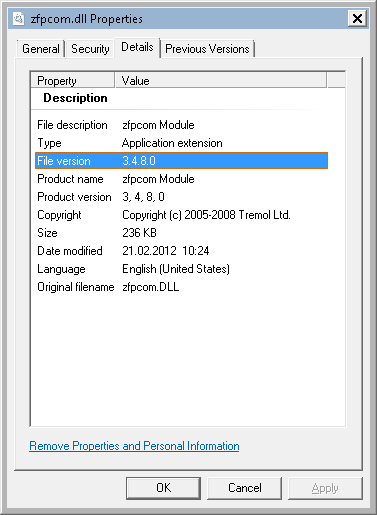Close the zfpcom.dll Properties dialog
The height and width of the screenshot is (515, 377).
357,18
